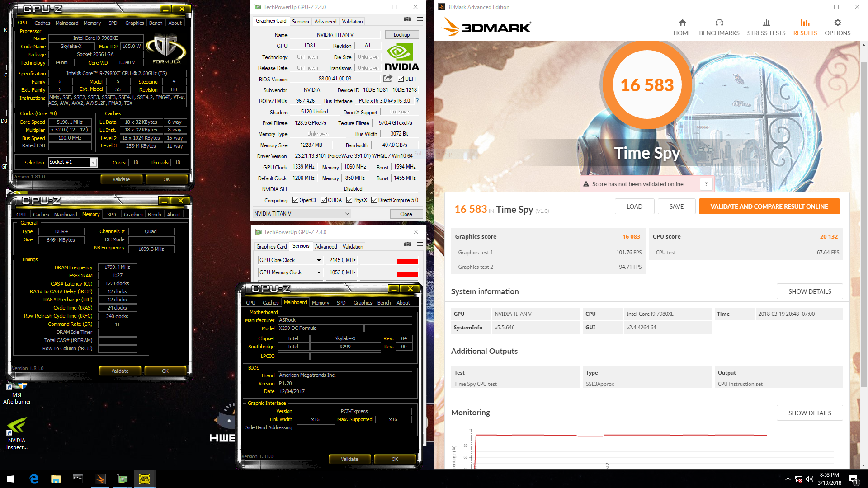The width and height of the screenshot is (868, 488).
Task: Click Close button in GPU-Z
Action: (x=406, y=214)
